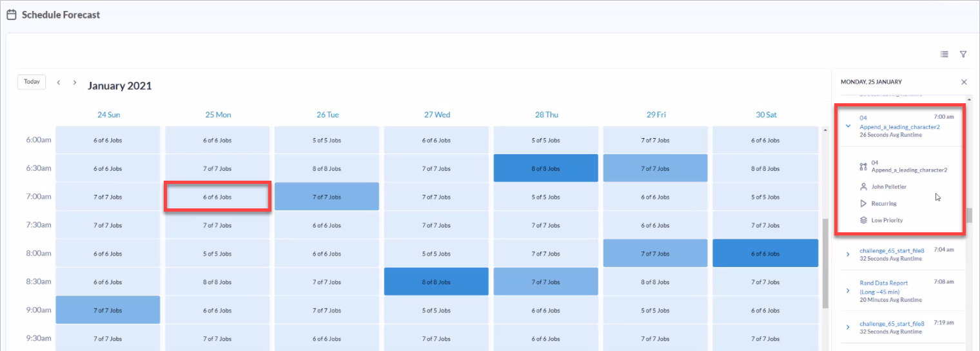Viewport: 980px width, 351px height.
Task: Click the 9:30am time label
Action: [x=39, y=338]
